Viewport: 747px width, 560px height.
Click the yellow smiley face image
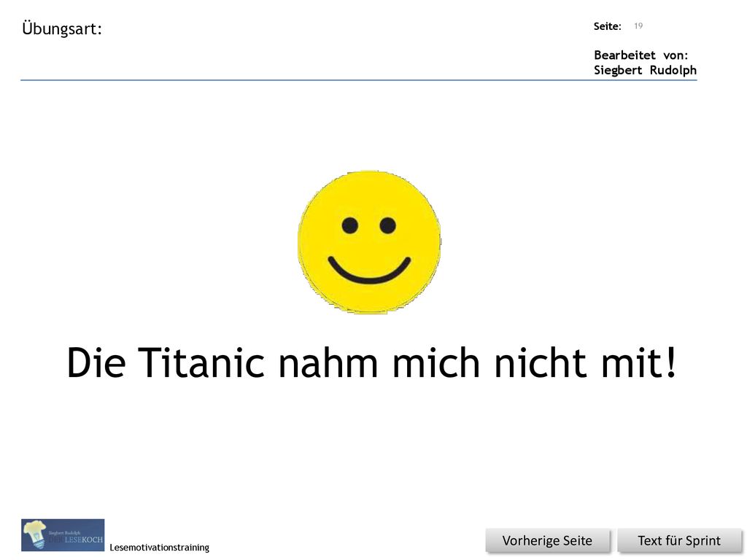click(x=368, y=242)
